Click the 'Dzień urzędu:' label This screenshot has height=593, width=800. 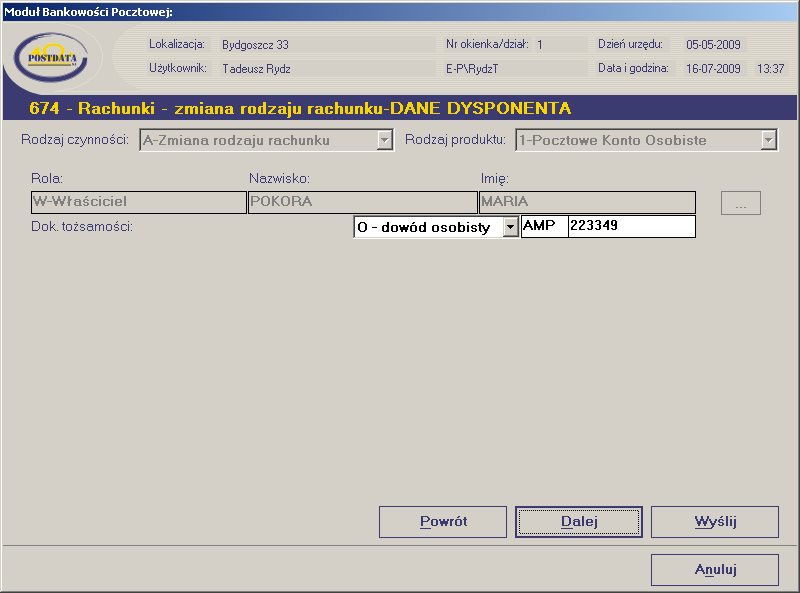[630, 44]
